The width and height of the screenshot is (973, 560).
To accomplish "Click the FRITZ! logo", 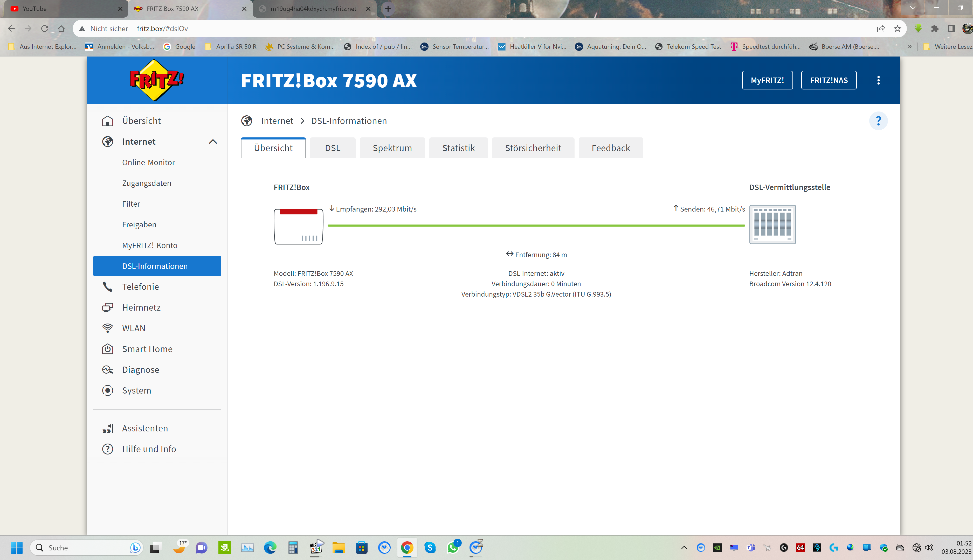I will [157, 80].
